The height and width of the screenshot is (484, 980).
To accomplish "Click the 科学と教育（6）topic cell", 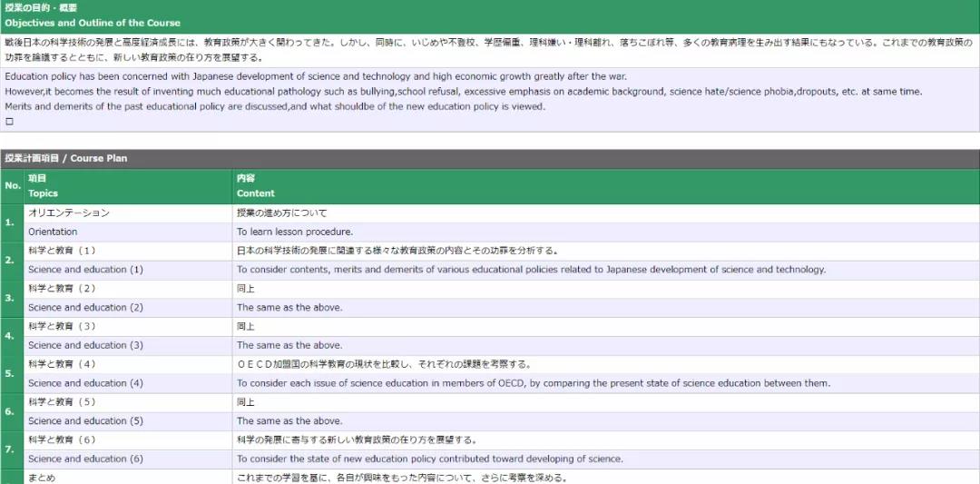I will (128, 440).
